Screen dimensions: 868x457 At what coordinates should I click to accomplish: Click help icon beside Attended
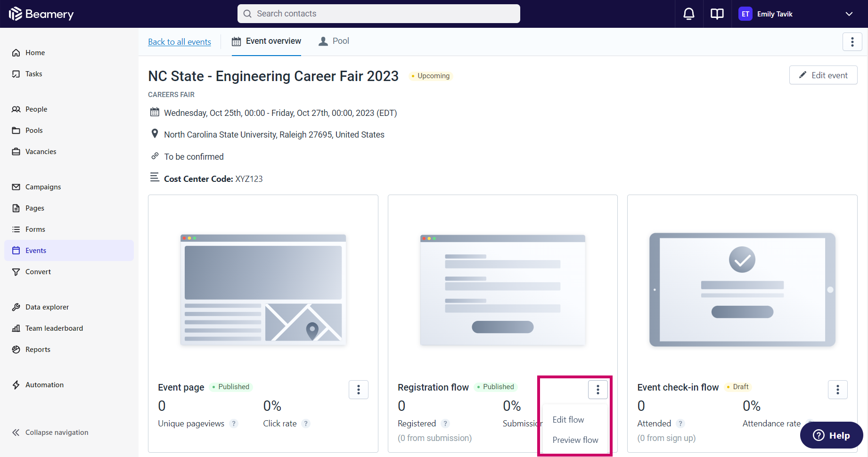(680, 424)
